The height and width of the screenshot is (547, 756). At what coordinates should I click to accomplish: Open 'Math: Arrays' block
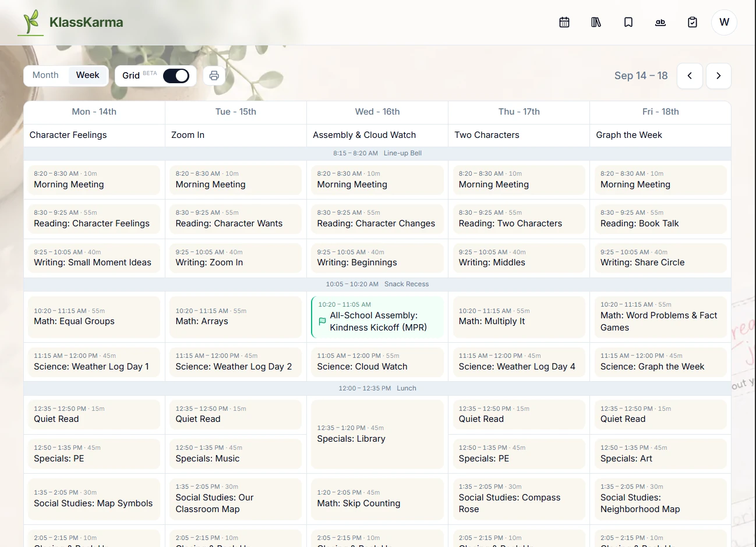236,317
